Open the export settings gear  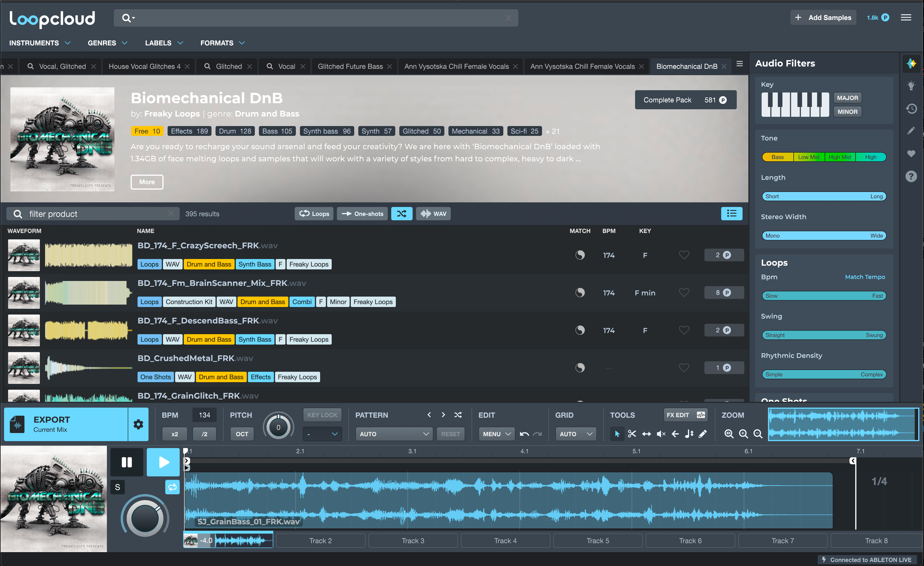[138, 424]
